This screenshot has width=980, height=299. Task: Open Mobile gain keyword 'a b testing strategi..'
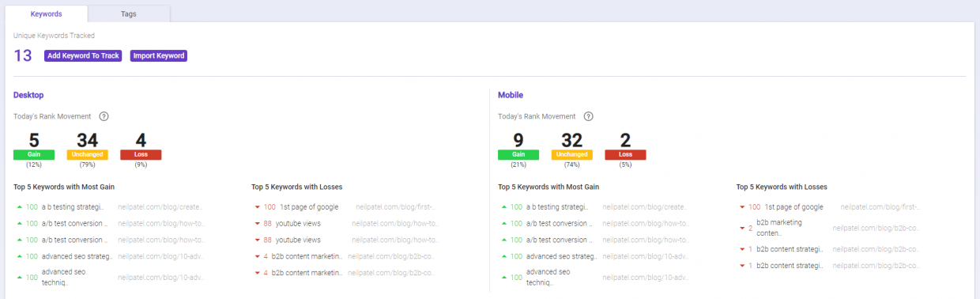[x=557, y=206]
